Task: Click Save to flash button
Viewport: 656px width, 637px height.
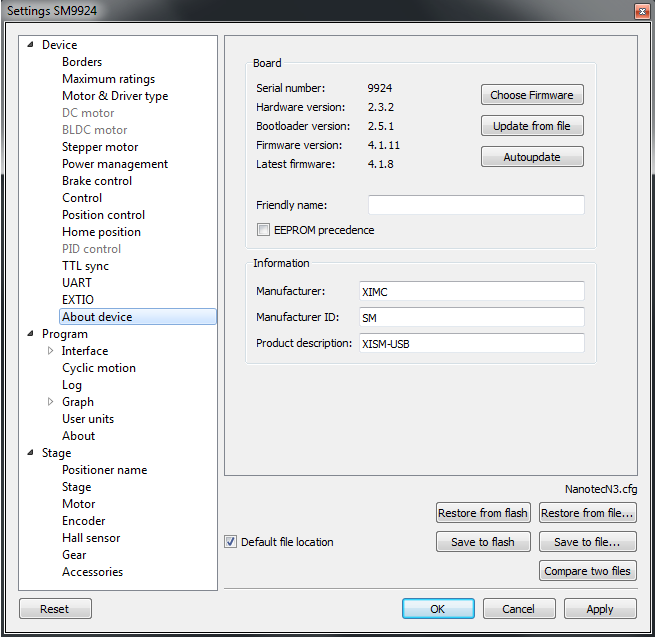Action: [483, 542]
